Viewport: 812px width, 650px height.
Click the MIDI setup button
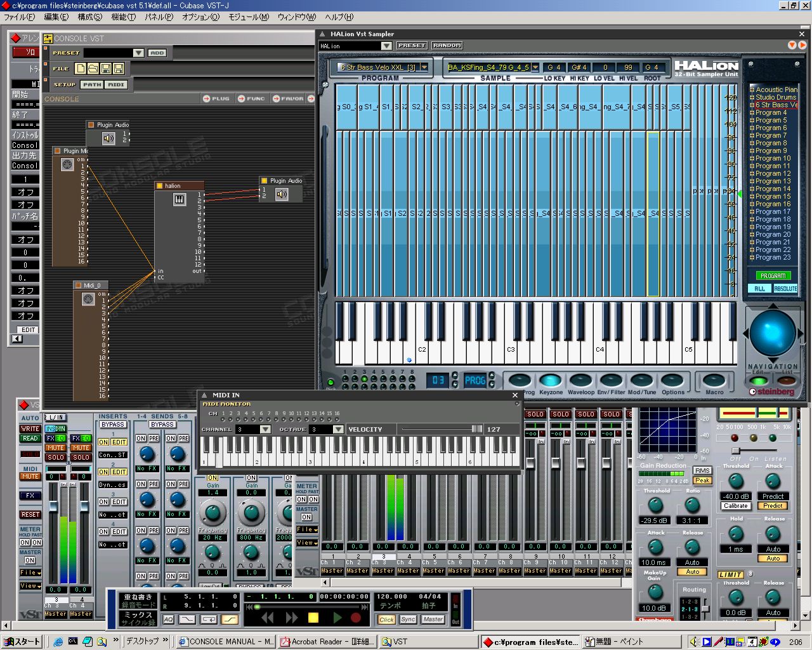tap(116, 84)
